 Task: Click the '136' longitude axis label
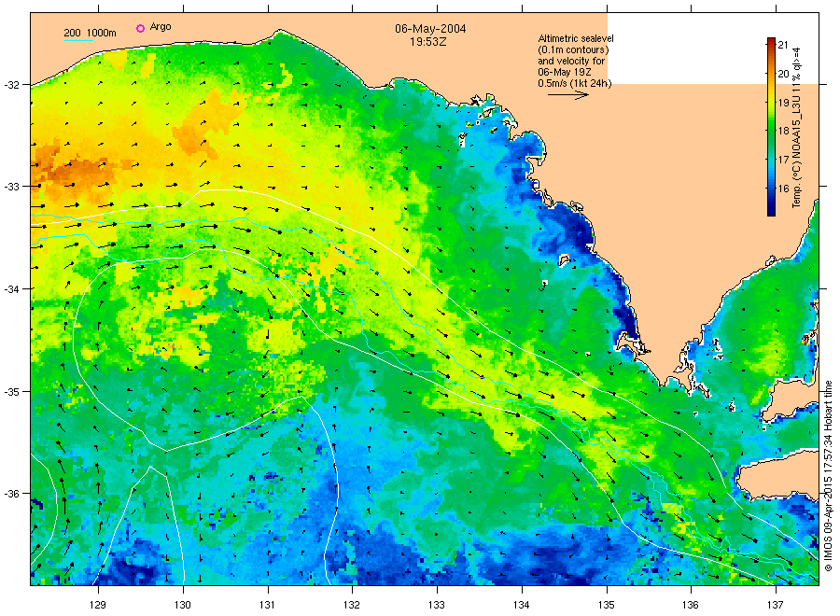point(691,605)
